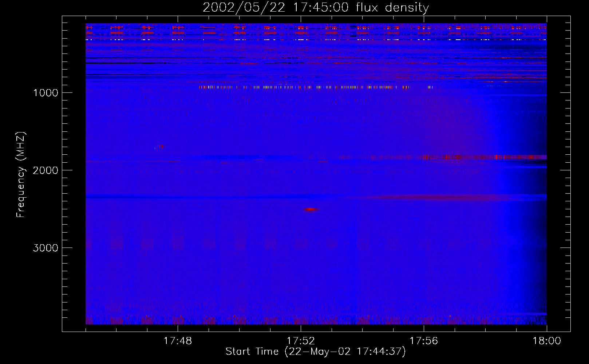
Task: Click the 3000 frequency tick label
Action: click(46, 248)
